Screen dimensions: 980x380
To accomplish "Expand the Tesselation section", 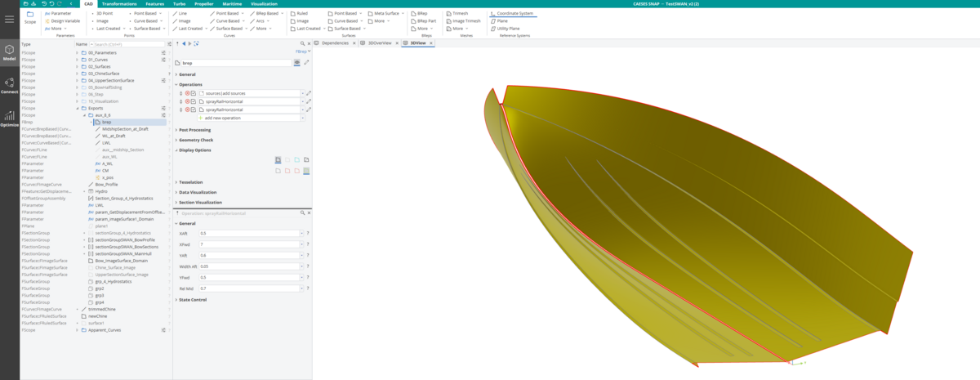I will pyautogui.click(x=189, y=182).
